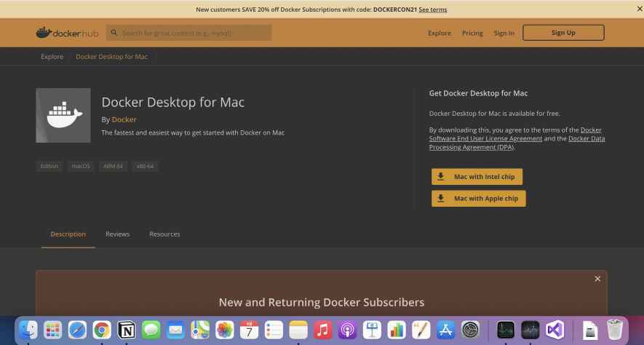Open Visual Studio from the dock
The width and height of the screenshot is (644, 345).
pos(554,330)
